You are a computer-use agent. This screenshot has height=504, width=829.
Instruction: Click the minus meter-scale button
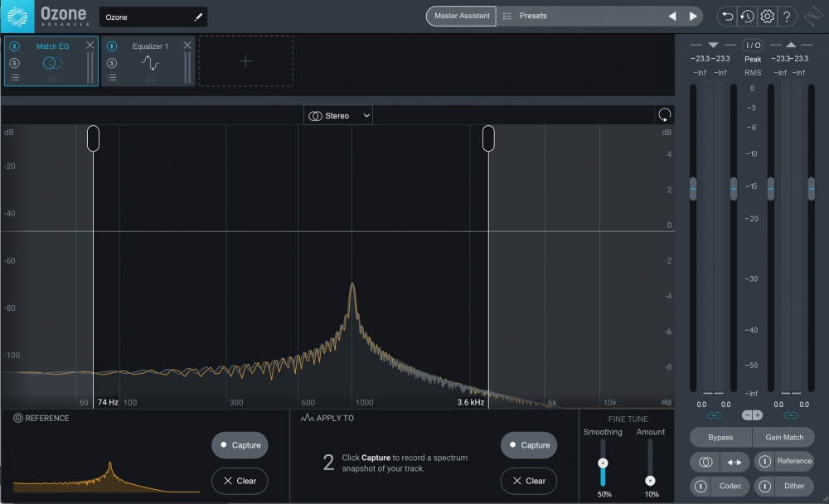[x=747, y=415]
